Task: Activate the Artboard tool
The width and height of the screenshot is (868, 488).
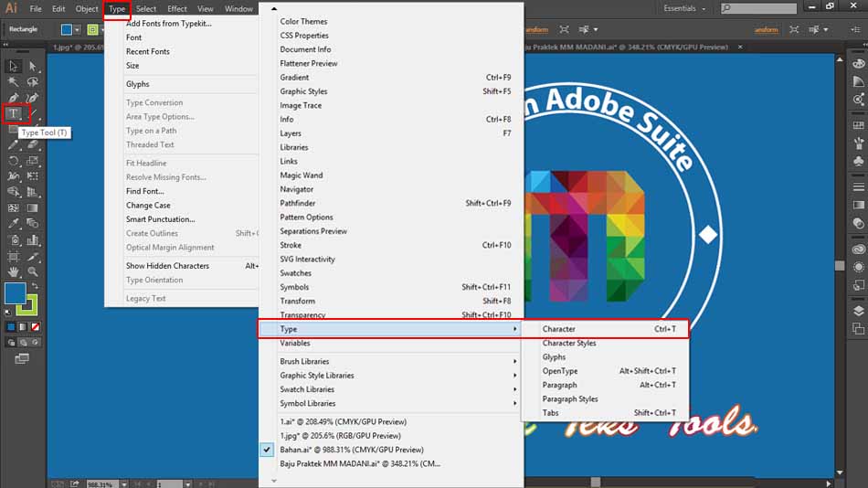Action: click(14, 256)
